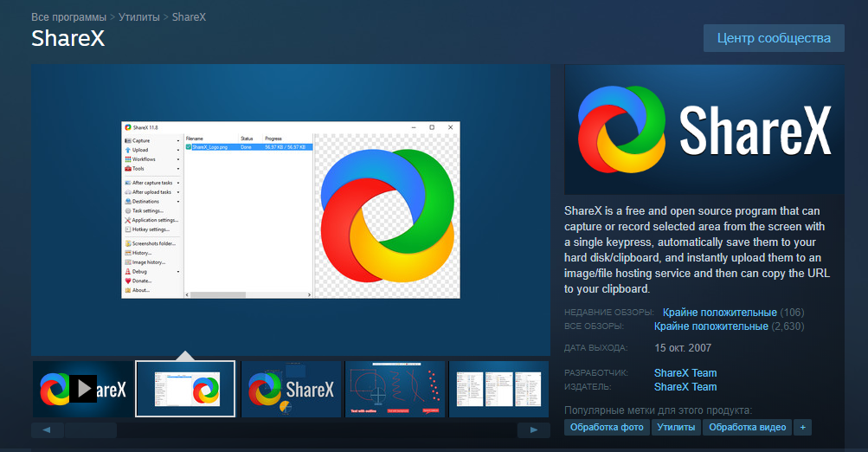Go to Все программы breadcrumb
868x452 pixels.
68,17
